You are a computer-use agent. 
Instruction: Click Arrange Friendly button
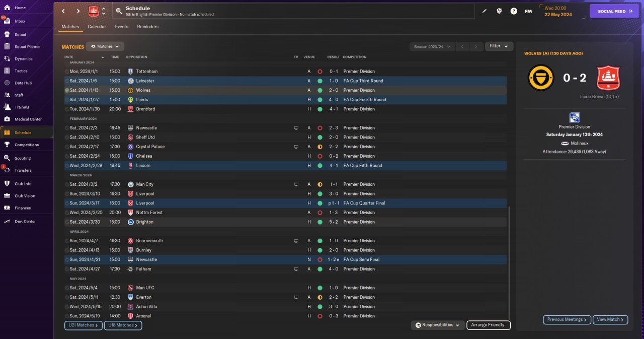pyautogui.click(x=489, y=325)
